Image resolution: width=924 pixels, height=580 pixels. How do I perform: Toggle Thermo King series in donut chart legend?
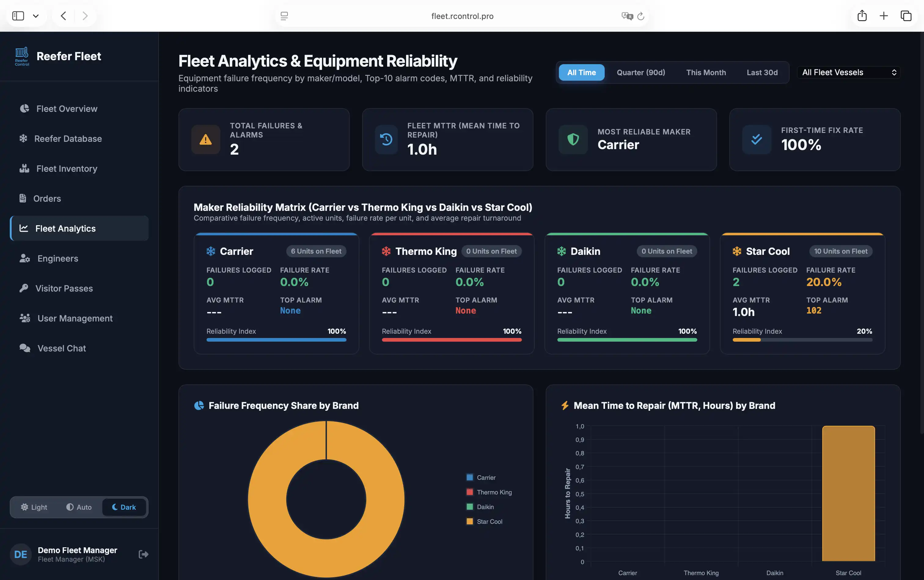click(x=489, y=492)
